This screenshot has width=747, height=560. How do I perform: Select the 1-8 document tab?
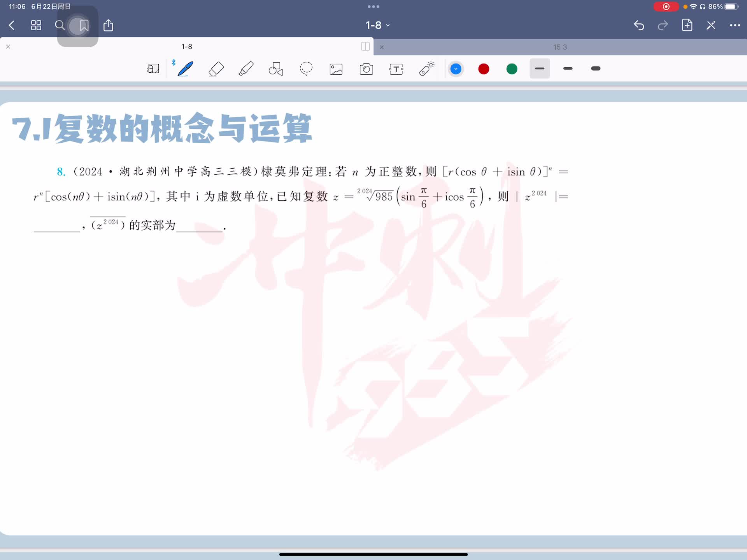point(187,46)
